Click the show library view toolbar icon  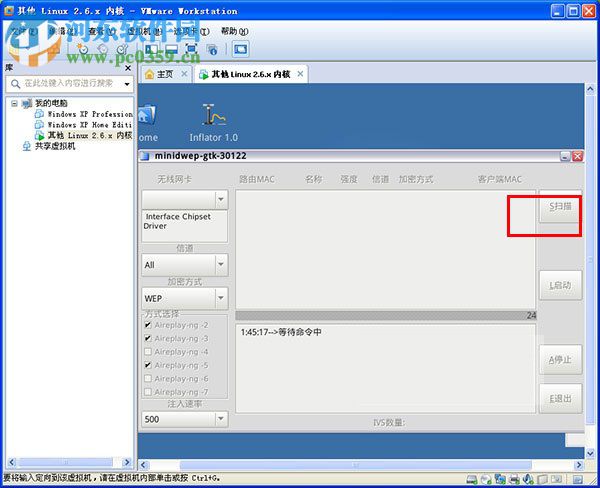coord(151,49)
